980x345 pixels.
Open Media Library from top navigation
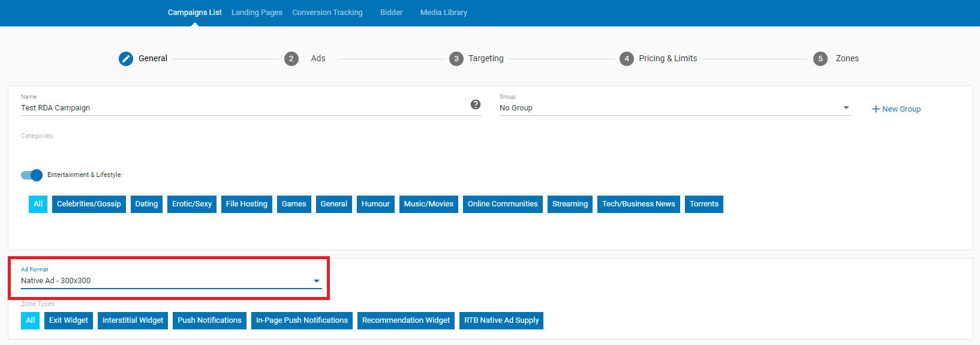point(443,13)
